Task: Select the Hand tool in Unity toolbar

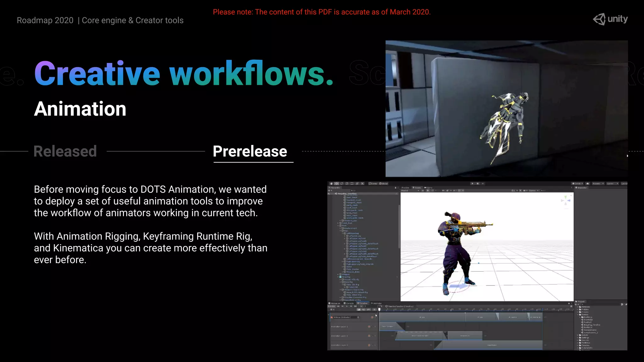Action: coord(331,184)
